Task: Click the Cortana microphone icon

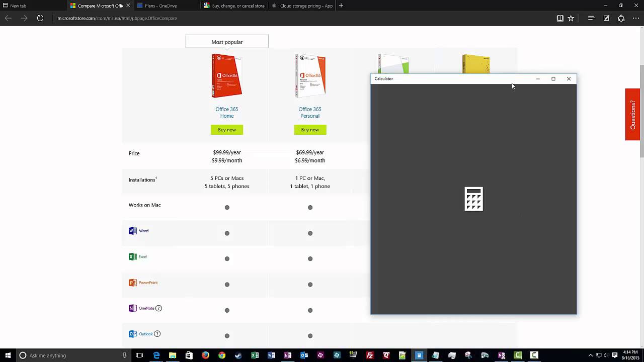Action: click(124, 355)
